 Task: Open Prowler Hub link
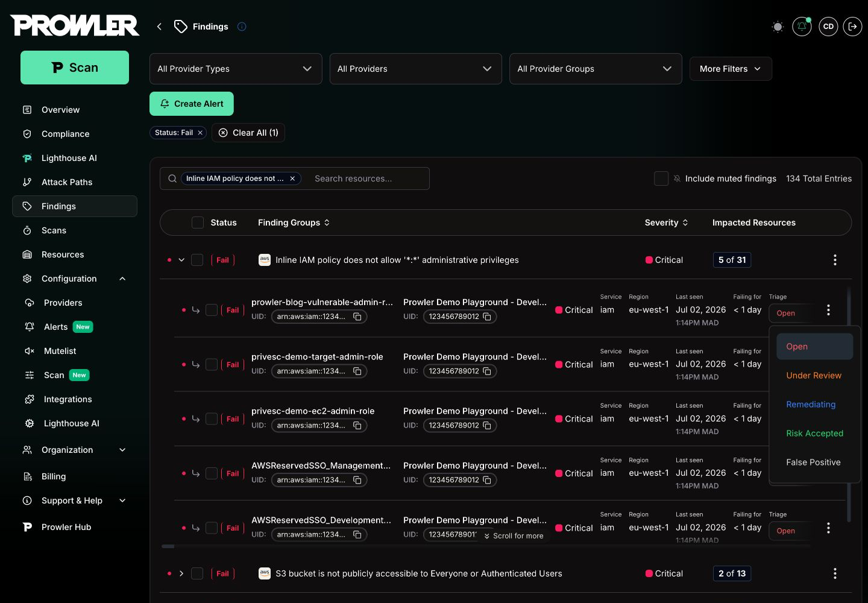click(x=75, y=527)
